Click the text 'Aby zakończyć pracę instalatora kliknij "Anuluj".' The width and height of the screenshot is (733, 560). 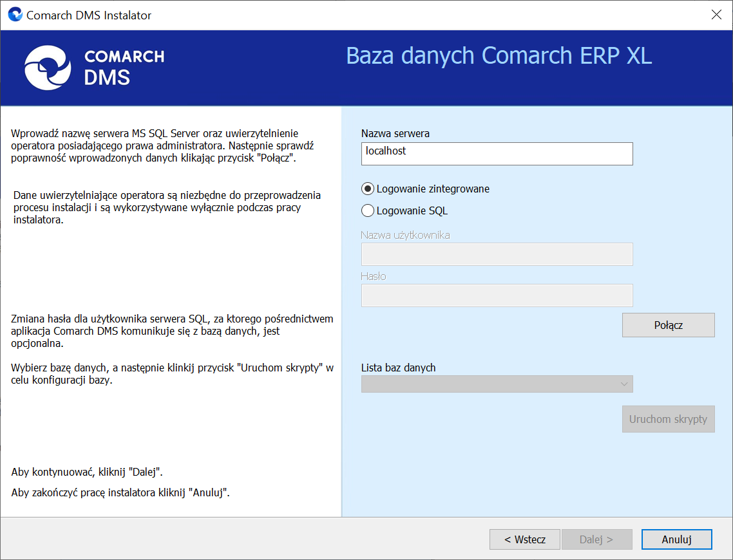click(120, 492)
